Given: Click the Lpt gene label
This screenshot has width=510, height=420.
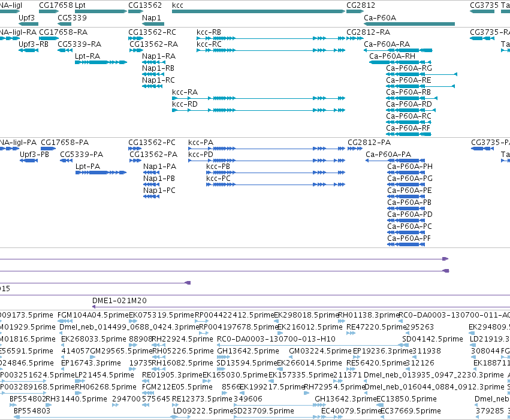Looking at the screenshot, I should coord(80,5).
